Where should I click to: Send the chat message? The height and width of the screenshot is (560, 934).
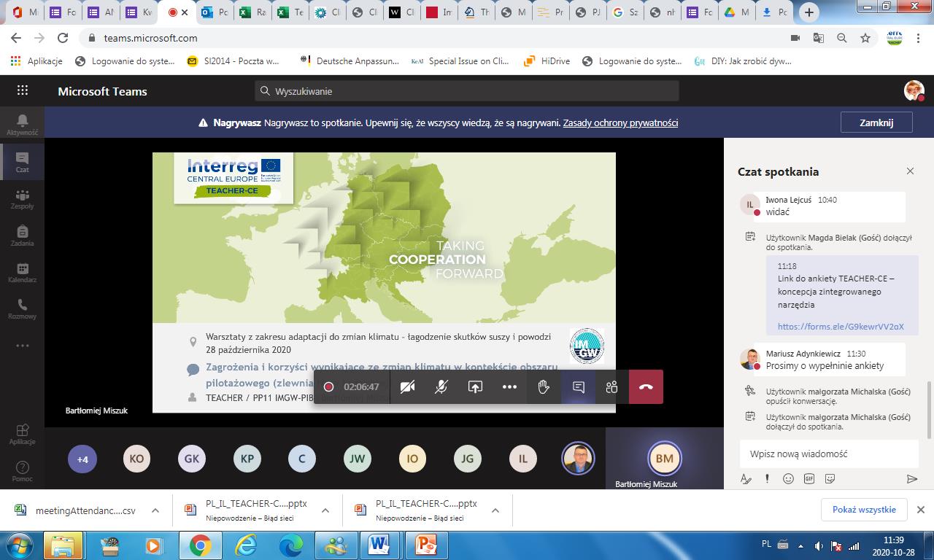[x=911, y=479]
